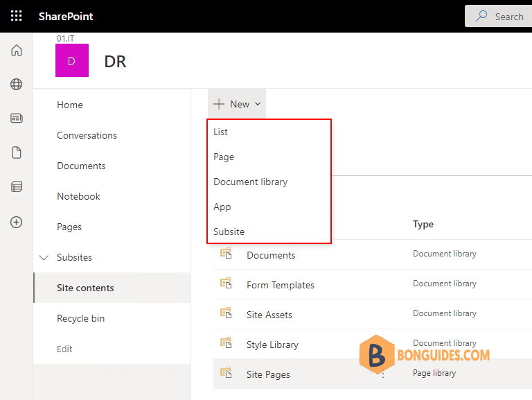This screenshot has width=532, height=400.
Task: Open the Site Pages library name
Action: pyautogui.click(x=268, y=375)
